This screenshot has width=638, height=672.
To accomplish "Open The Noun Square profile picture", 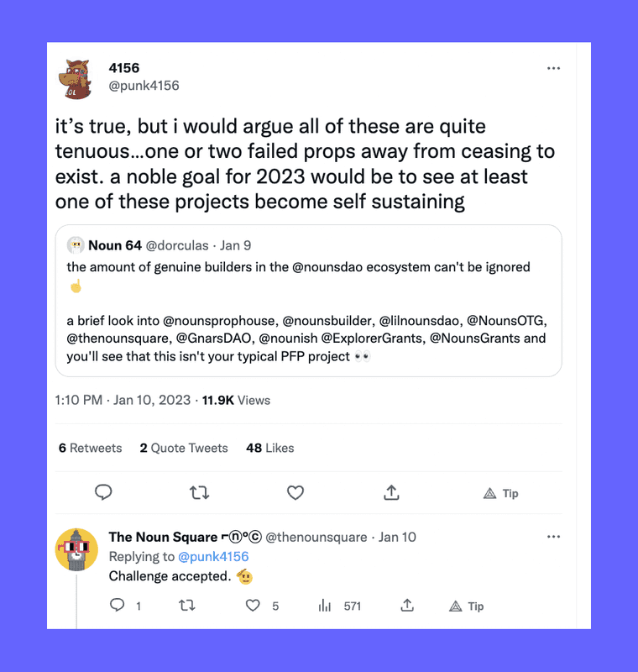I will pyautogui.click(x=77, y=549).
